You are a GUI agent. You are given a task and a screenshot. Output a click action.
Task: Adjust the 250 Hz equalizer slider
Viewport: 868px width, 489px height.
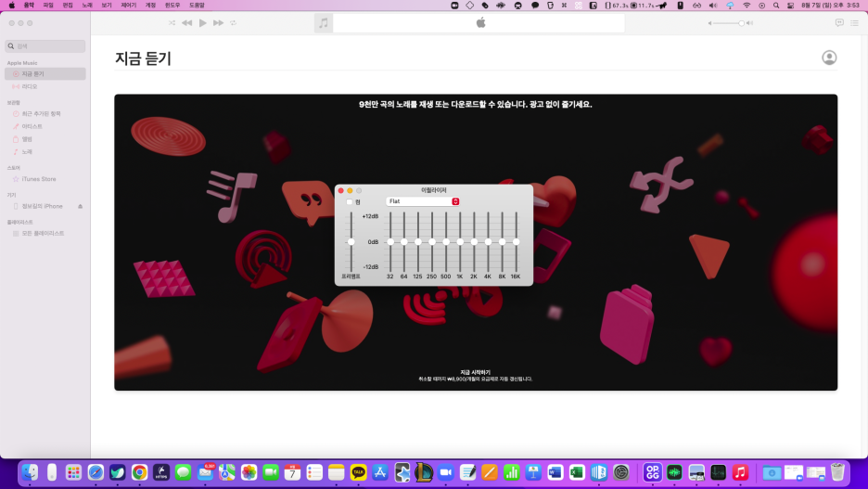pos(432,242)
